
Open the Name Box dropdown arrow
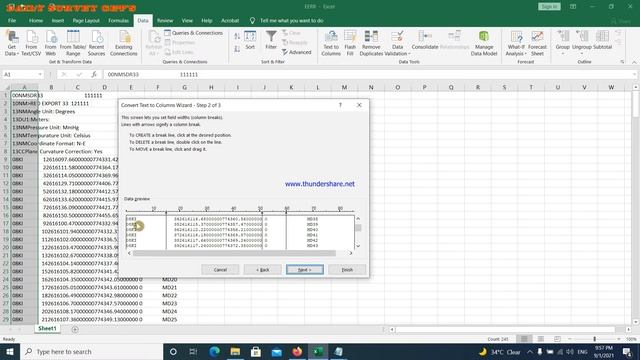40,74
